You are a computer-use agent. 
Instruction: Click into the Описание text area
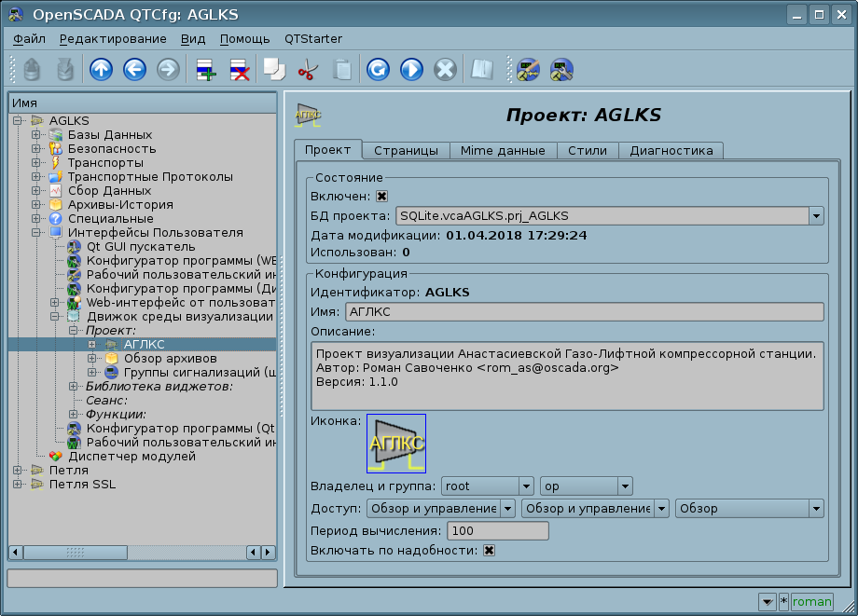[567, 376]
